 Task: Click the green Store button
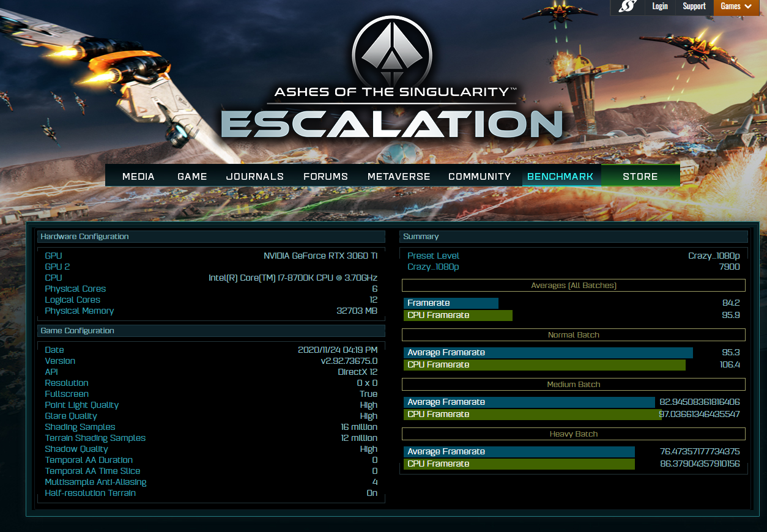[x=640, y=176]
